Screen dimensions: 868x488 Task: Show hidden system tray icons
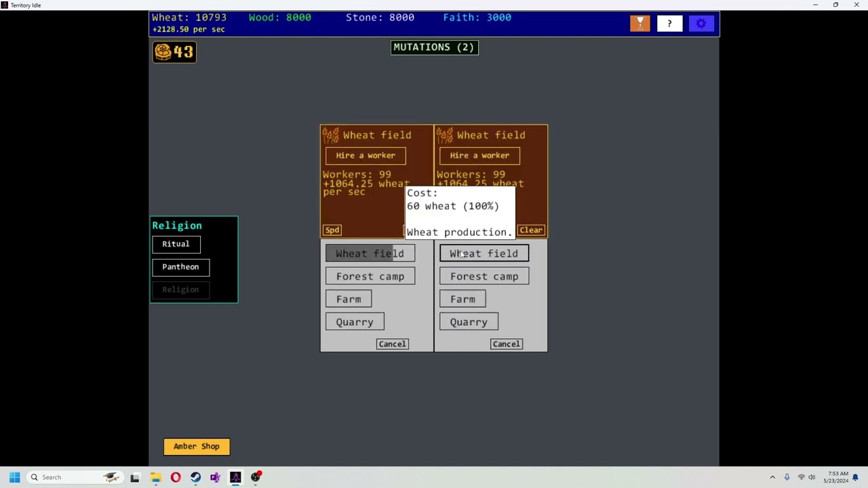tap(772, 477)
